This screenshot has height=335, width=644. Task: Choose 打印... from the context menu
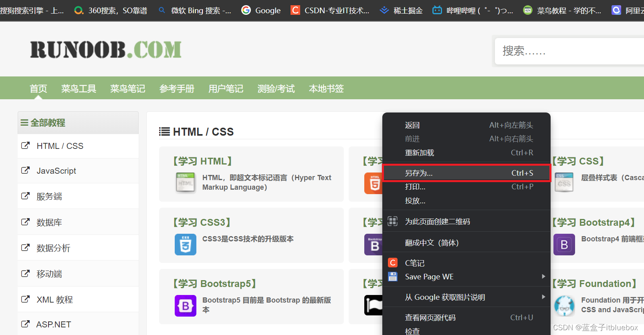coord(466,187)
